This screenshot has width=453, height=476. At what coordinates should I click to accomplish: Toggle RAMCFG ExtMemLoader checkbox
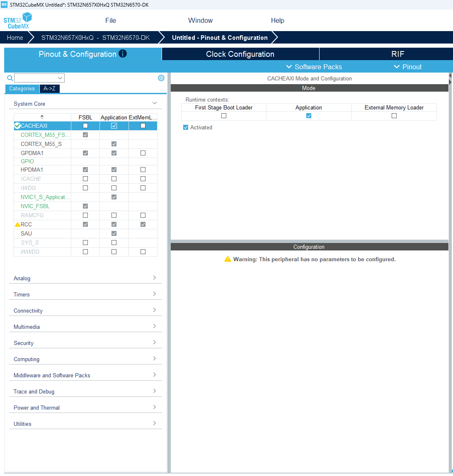143,215
